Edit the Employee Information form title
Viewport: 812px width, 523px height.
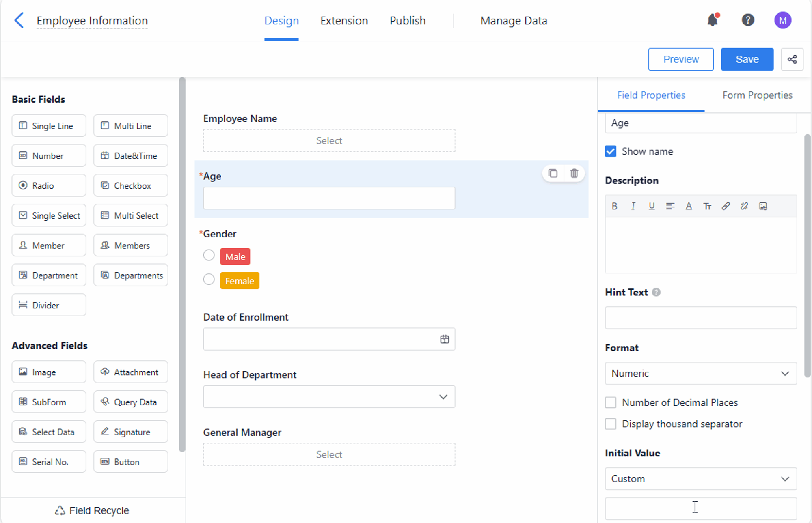[x=92, y=21]
